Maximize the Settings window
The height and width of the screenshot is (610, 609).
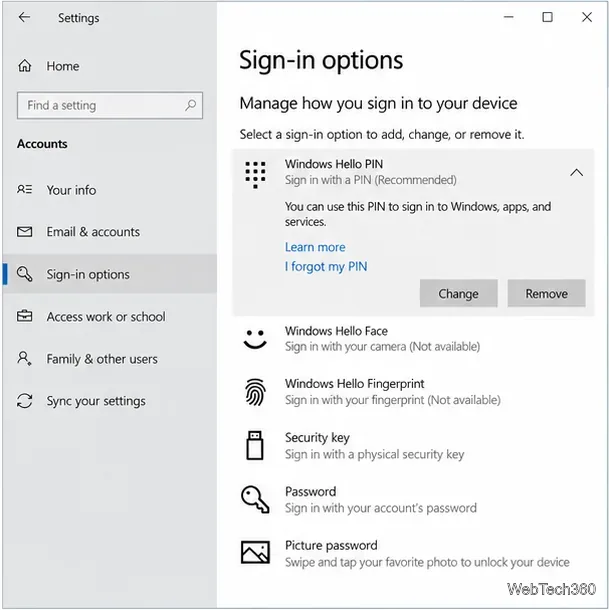pyautogui.click(x=548, y=17)
